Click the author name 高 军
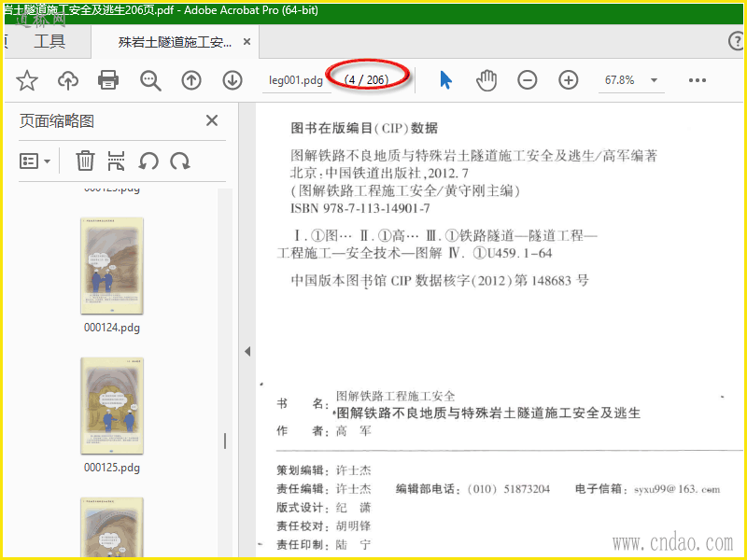This screenshot has width=747, height=560. tap(354, 431)
